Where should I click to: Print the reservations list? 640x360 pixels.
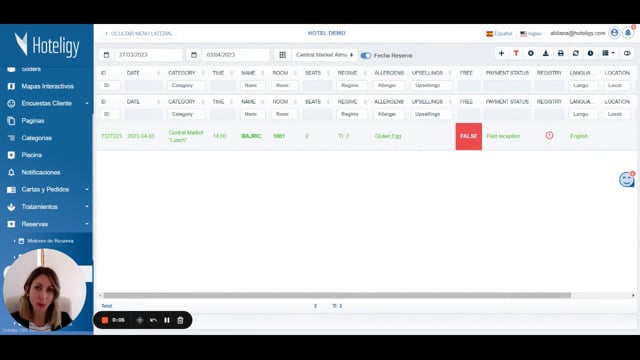[561, 53]
